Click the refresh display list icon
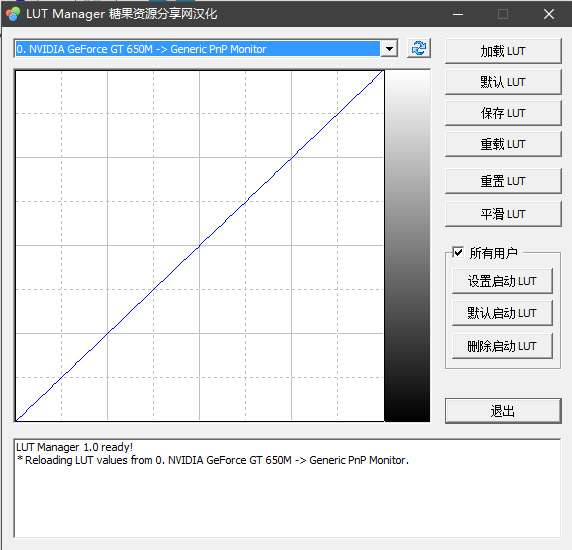572x550 pixels. click(418, 48)
